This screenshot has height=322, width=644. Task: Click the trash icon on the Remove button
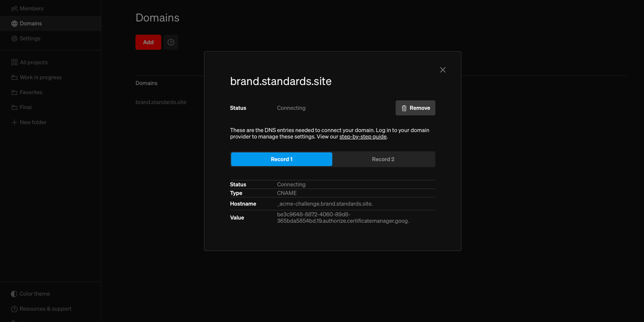404,108
